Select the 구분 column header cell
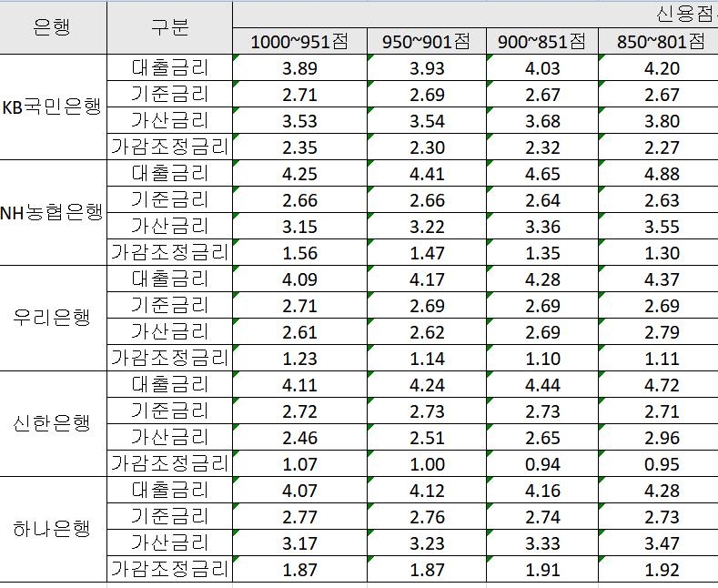The height and width of the screenshot is (588, 718). [x=169, y=27]
